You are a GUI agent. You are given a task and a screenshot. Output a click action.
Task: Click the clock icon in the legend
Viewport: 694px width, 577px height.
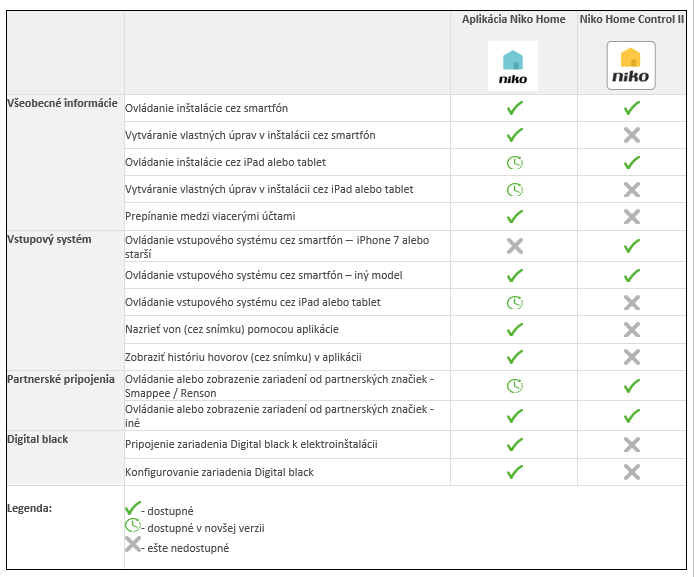[131, 527]
